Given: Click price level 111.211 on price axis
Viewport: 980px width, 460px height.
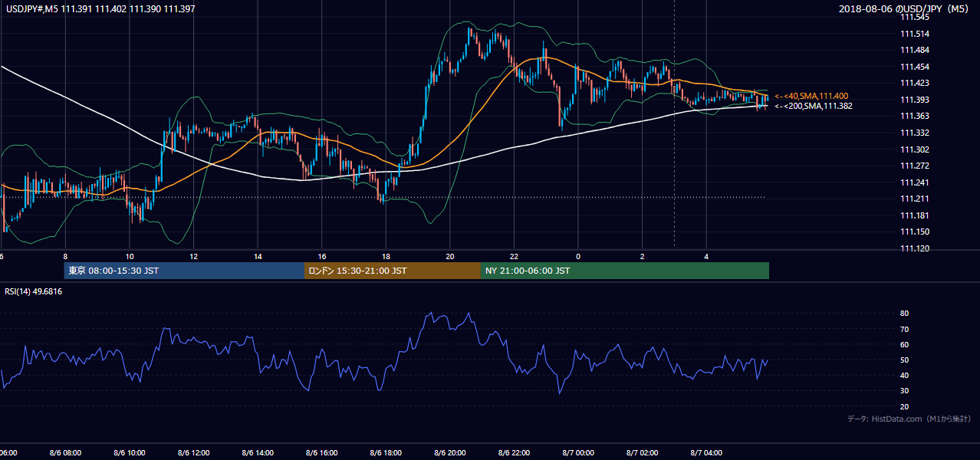Looking at the screenshot, I should (x=915, y=199).
